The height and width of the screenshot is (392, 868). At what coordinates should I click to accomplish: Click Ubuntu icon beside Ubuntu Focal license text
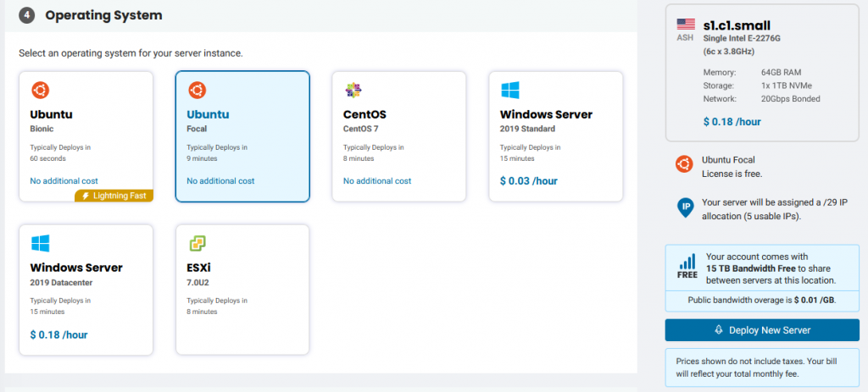684,165
